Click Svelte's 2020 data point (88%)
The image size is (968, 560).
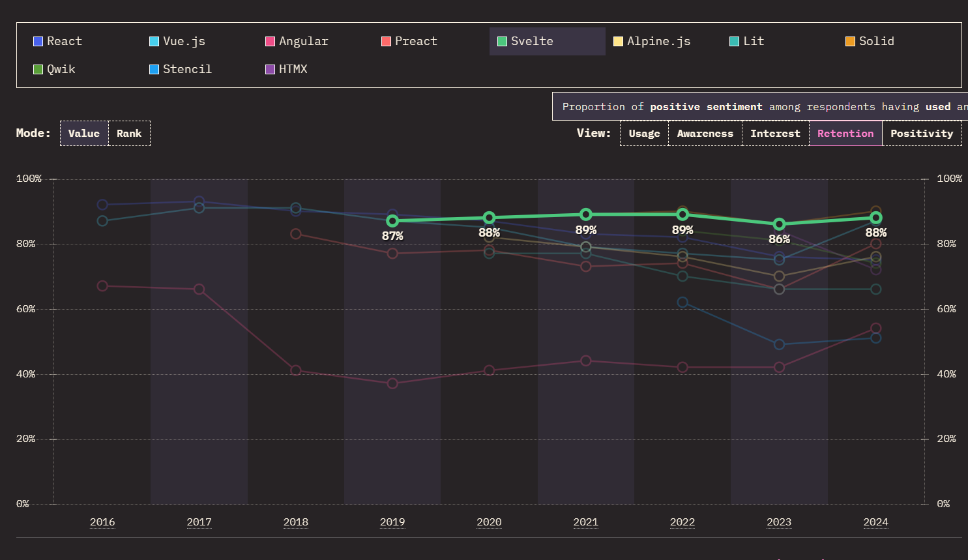pos(489,218)
